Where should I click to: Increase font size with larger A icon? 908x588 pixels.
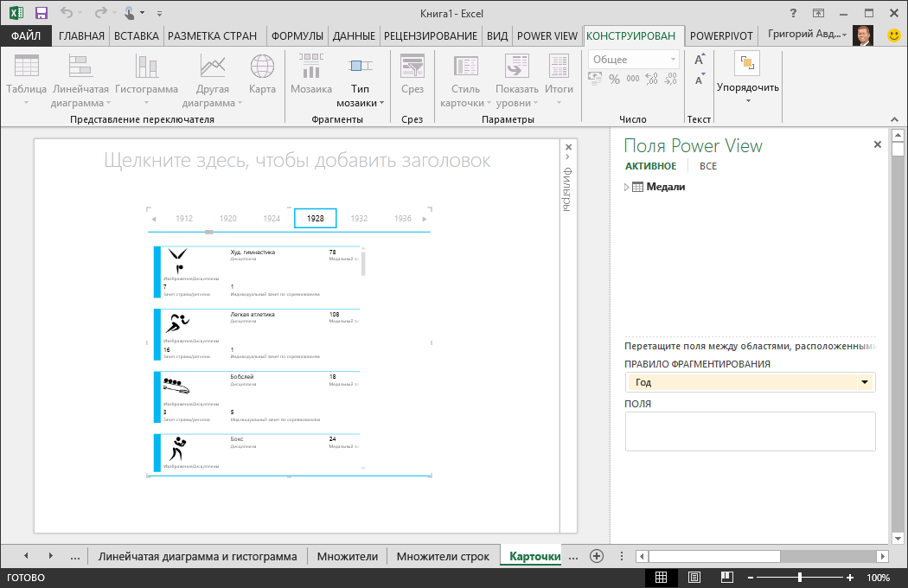[699, 59]
